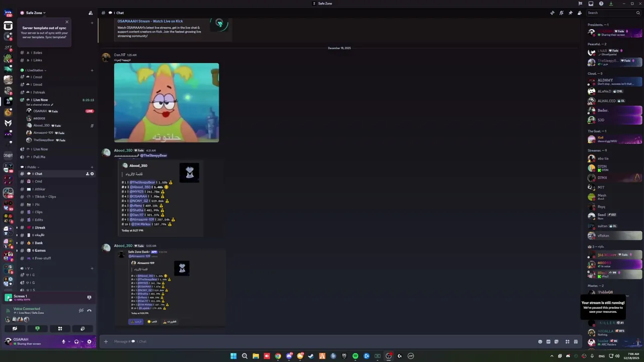Viewport: 644px width, 362px height.
Task: Click the Search input field
Action: 613,13
